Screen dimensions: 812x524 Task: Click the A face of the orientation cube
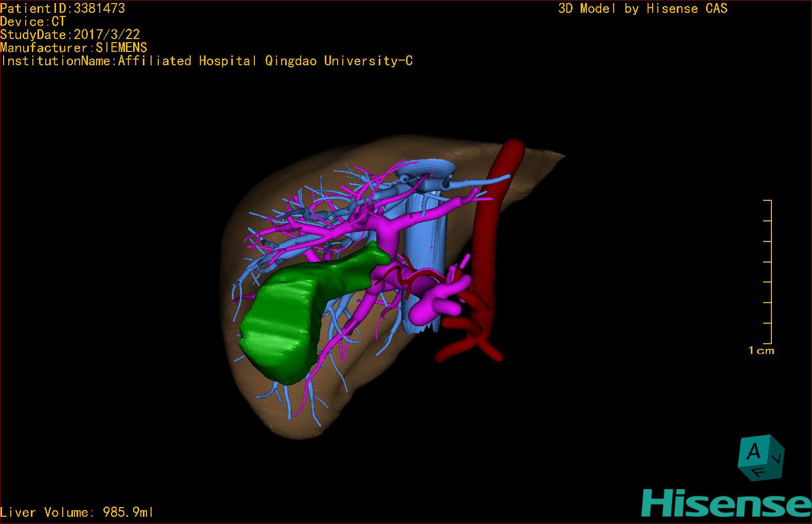[x=753, y=452]
